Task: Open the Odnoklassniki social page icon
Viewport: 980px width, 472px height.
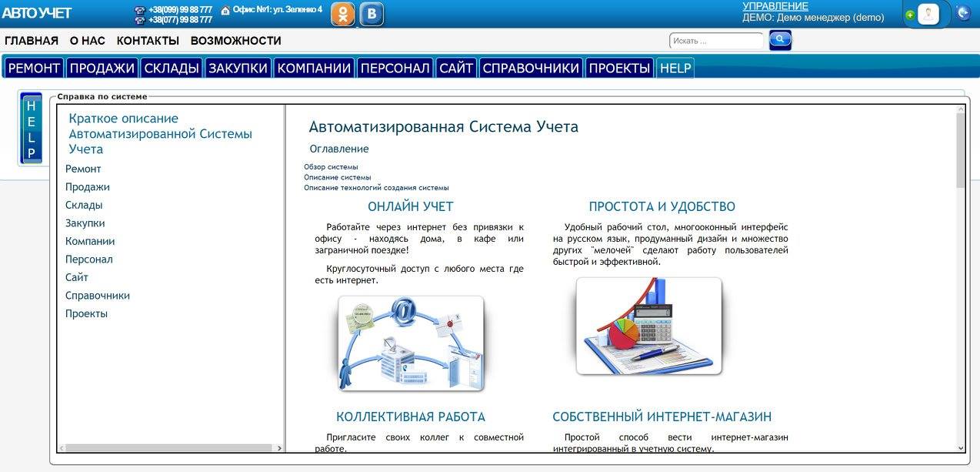Action: pos(343,14)
